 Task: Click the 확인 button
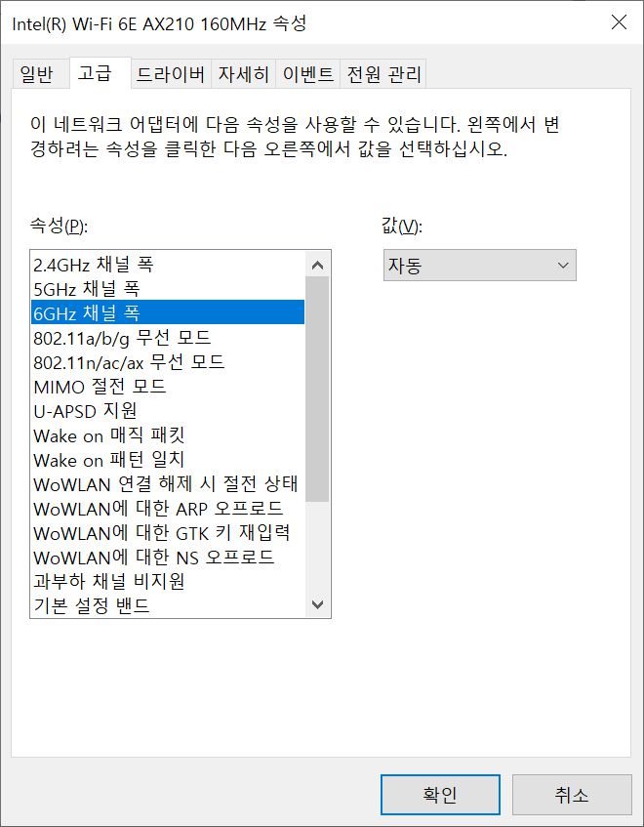tap(440, 795)
